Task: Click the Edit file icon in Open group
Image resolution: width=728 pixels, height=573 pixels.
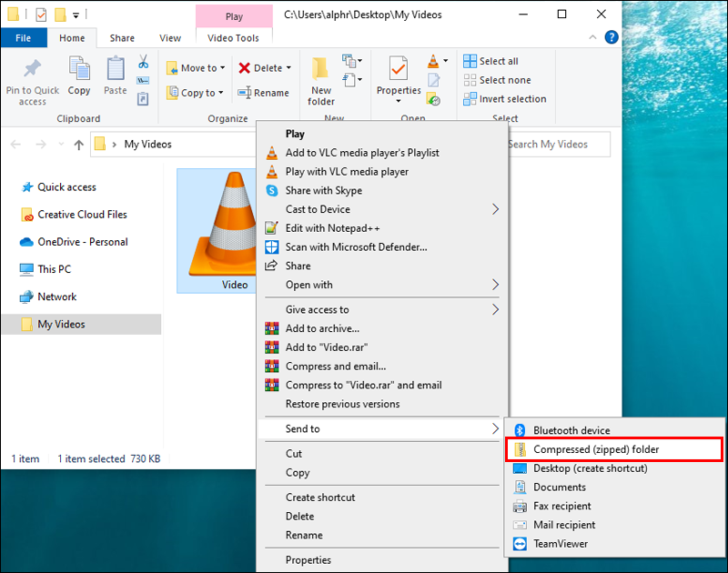Action: coord(434,80)
